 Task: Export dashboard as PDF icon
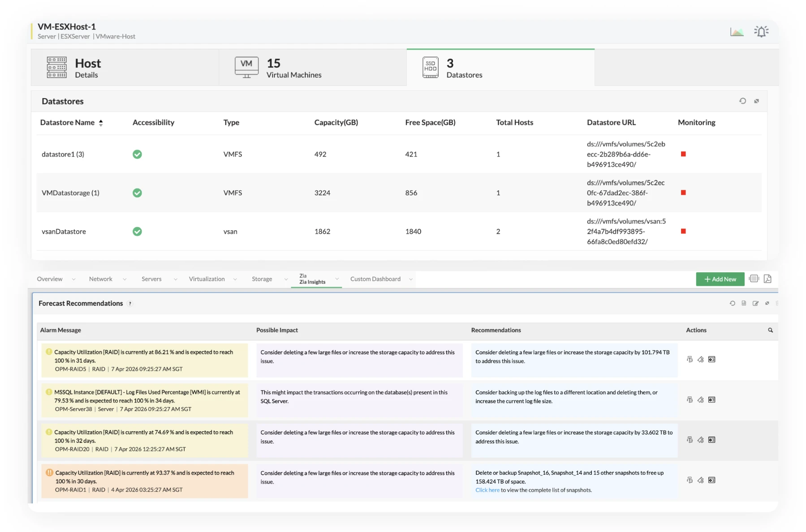click(x=767, y=279)
